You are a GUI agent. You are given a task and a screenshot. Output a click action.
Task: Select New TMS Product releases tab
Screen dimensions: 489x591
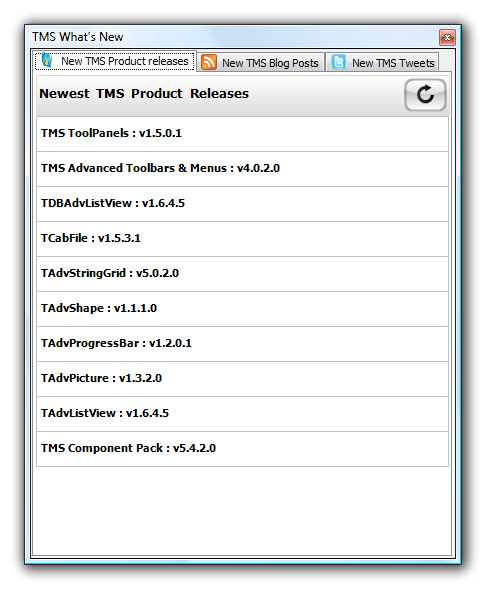[x=115, y=61]
